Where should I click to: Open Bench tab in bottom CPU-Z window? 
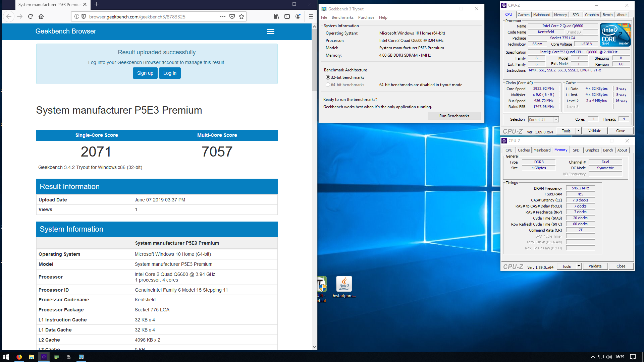pos(608,150)
